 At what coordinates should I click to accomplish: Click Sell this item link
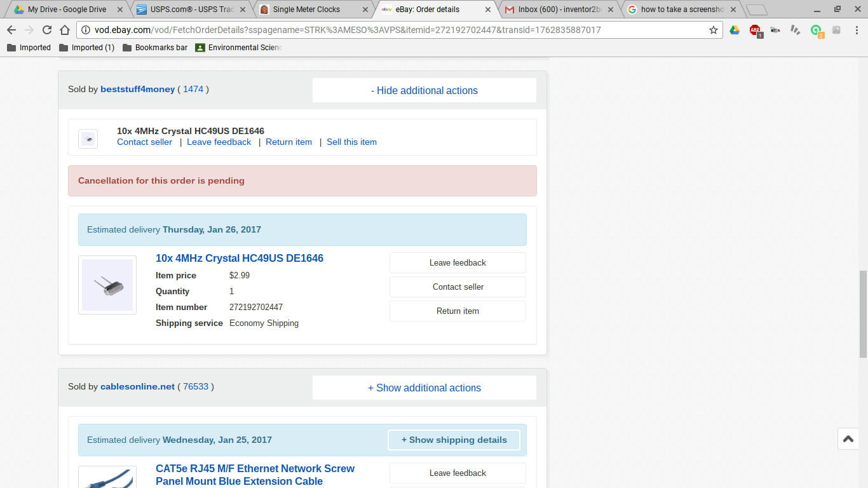tap(351, 142)
